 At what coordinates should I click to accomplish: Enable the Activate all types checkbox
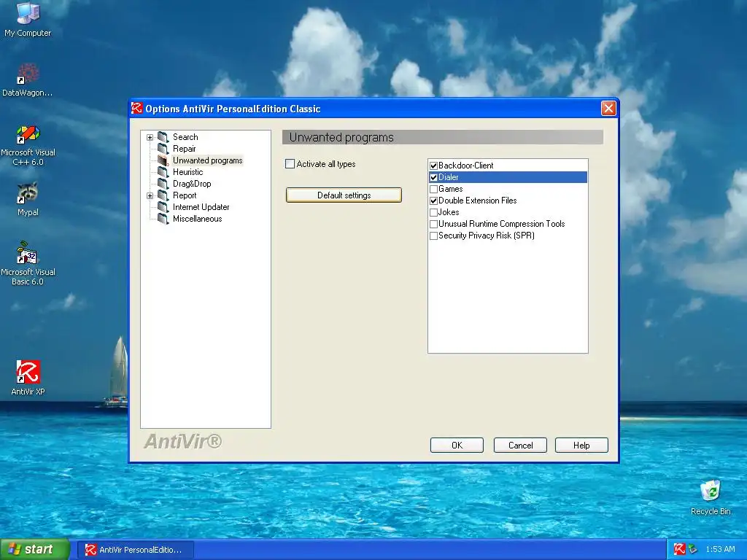[x=290, y=164]
